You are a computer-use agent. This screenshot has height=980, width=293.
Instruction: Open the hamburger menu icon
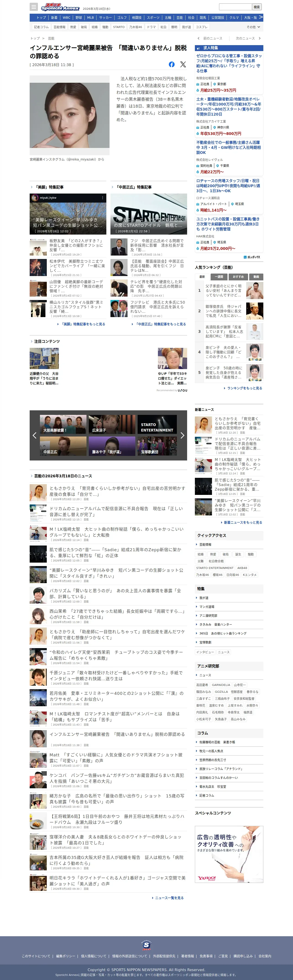34,7
